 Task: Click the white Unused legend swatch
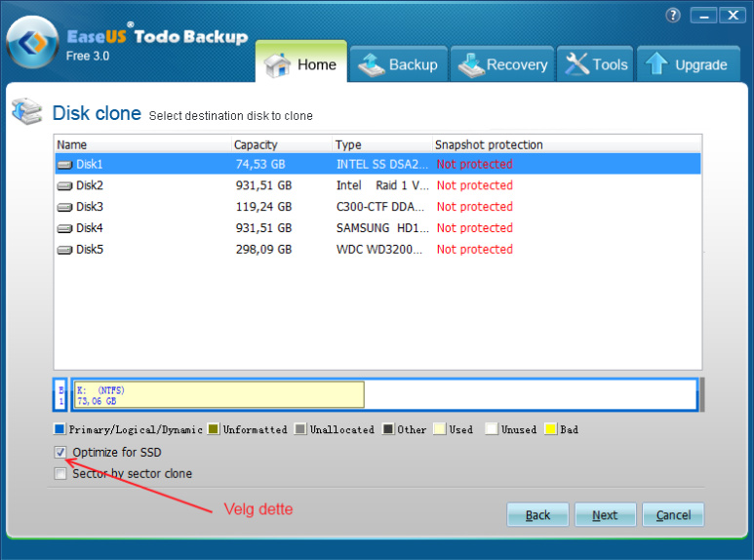click(492, 429)
